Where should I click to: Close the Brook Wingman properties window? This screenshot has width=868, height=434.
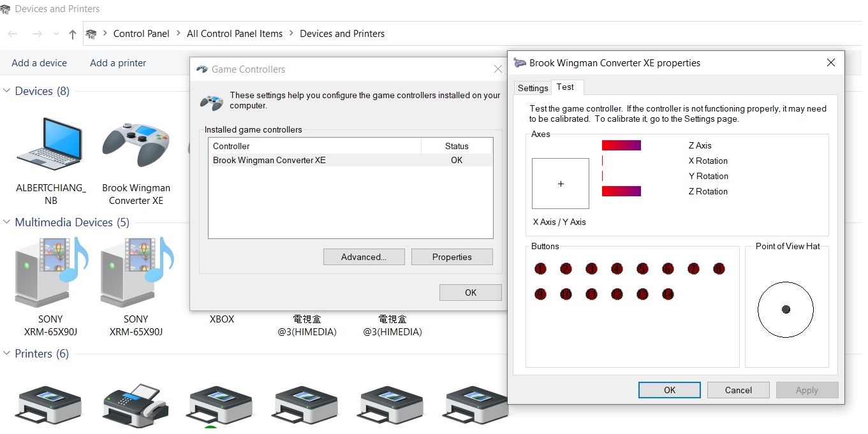(x=830, y=62)
